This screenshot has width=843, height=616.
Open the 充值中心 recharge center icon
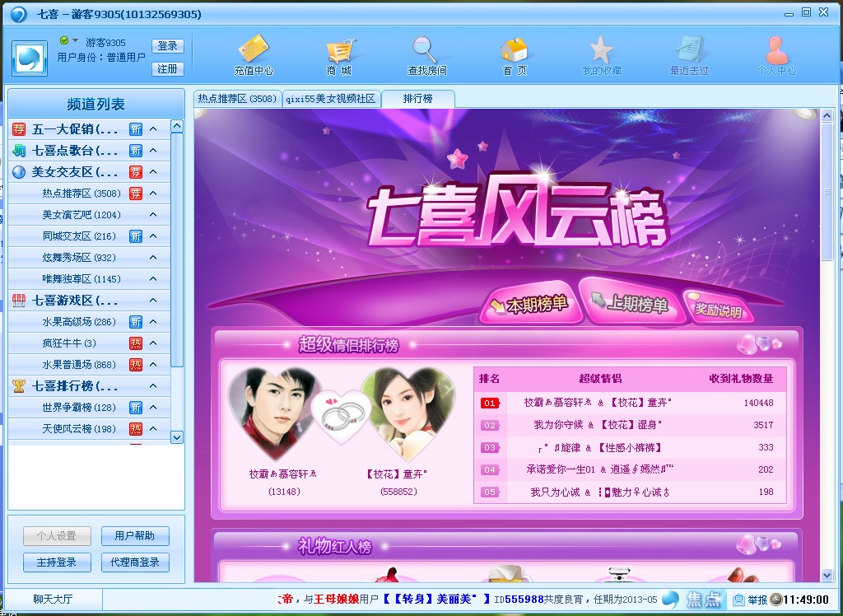coord(253,51)
